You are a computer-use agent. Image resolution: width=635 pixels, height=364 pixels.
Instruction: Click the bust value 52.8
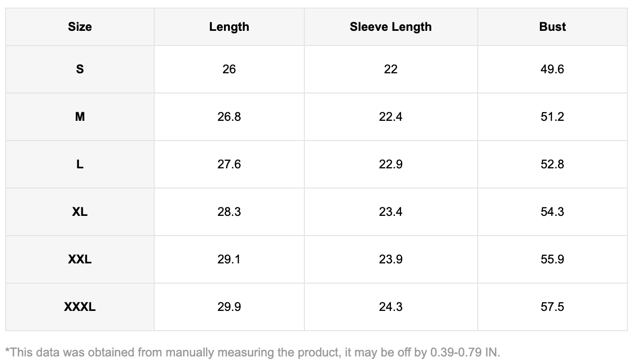pos(552,164)
